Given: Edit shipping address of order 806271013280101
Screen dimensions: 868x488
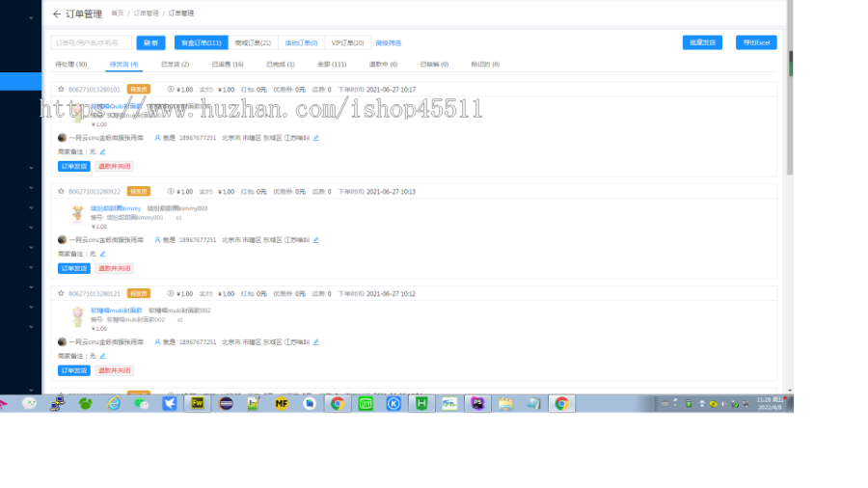Looking at the screenshot, I should (x=316, y=138).
